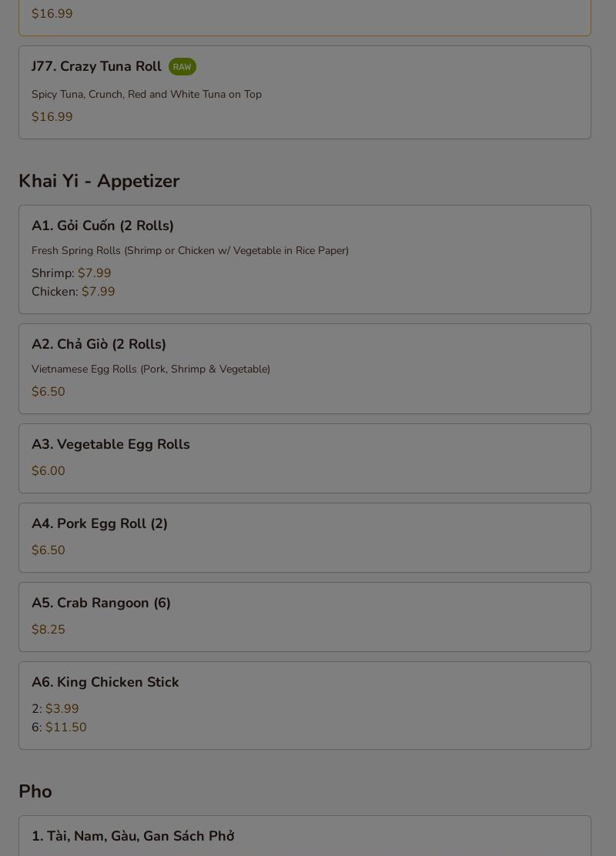The height and width of the screenshot is (856, 616).
Task: Click the $6.00 Vegetable Egg Rolls price
Action: tap(48, 470)
